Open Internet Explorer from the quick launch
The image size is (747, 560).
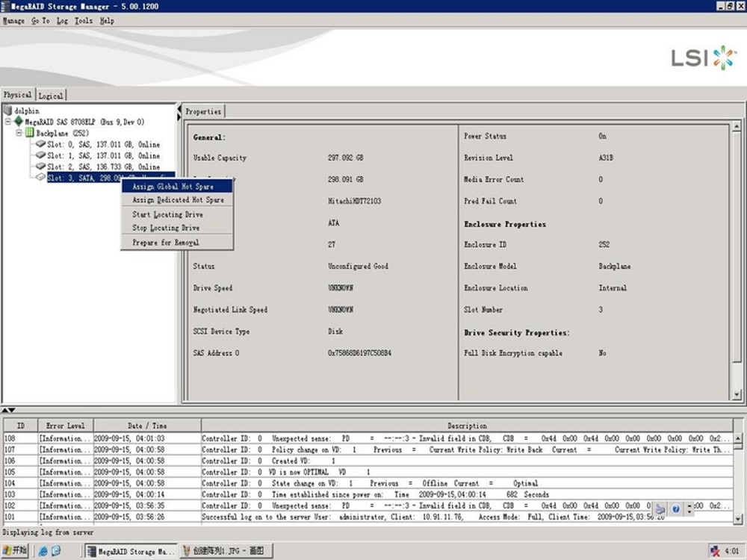pos(43,551)
